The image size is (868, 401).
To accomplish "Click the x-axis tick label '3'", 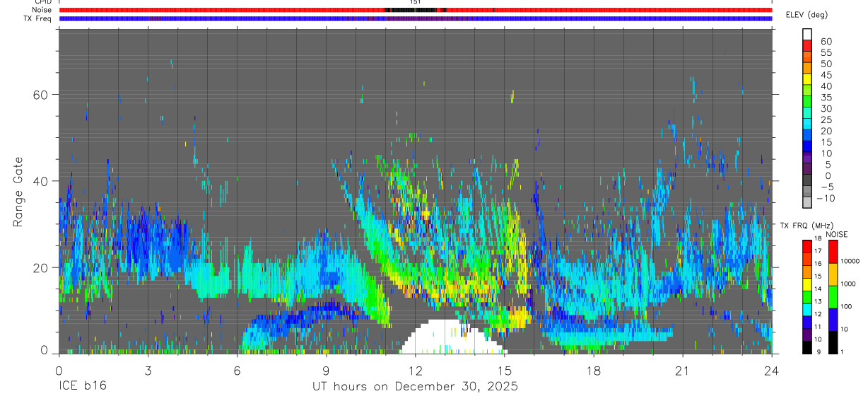I will click(x=148, y=371).
